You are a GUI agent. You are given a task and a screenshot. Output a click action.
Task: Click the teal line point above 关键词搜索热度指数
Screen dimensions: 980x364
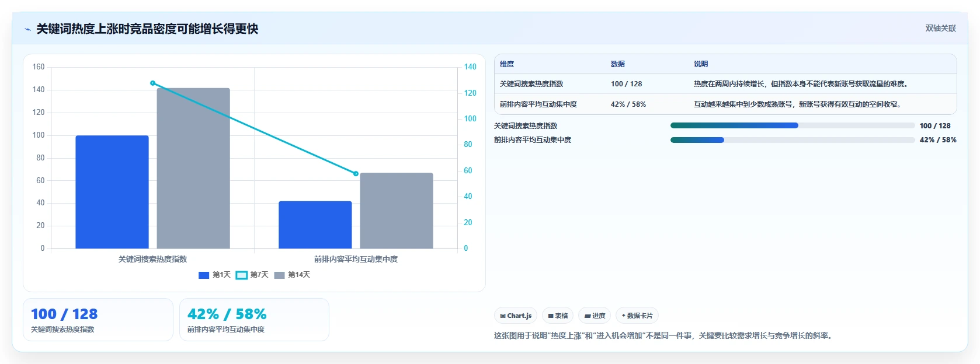click(153, 83)
